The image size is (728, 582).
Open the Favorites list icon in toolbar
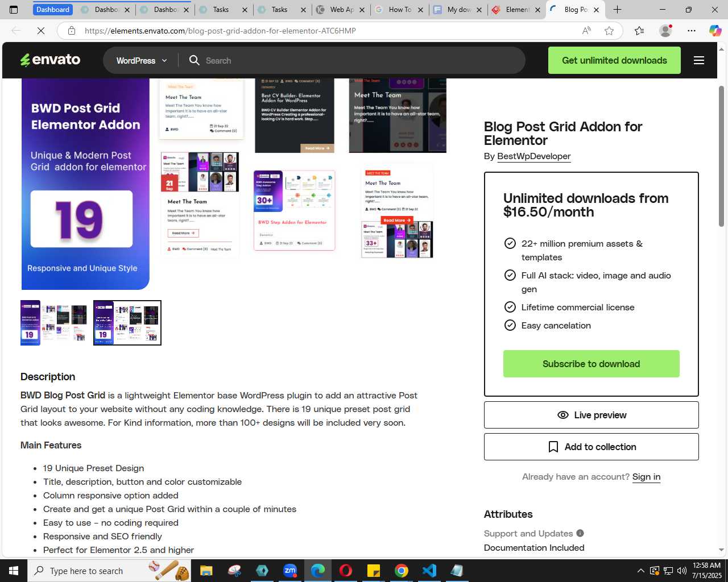[x=639, y=31]
